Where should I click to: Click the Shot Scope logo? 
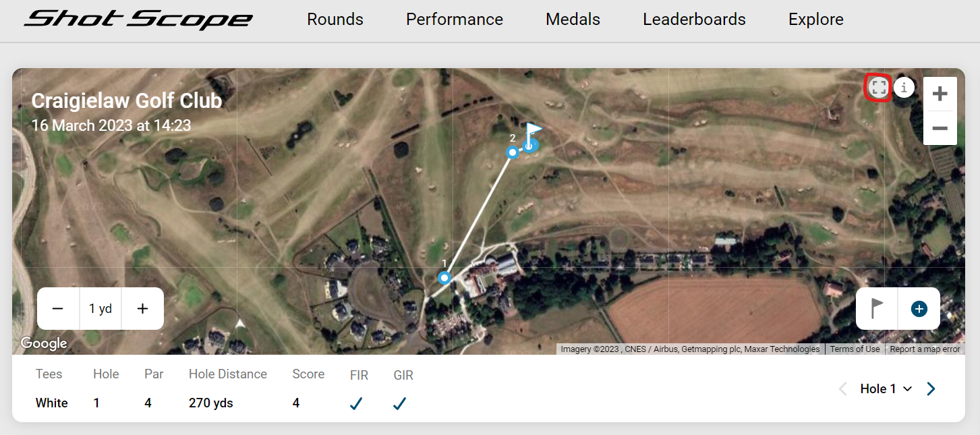click(138, 20)
